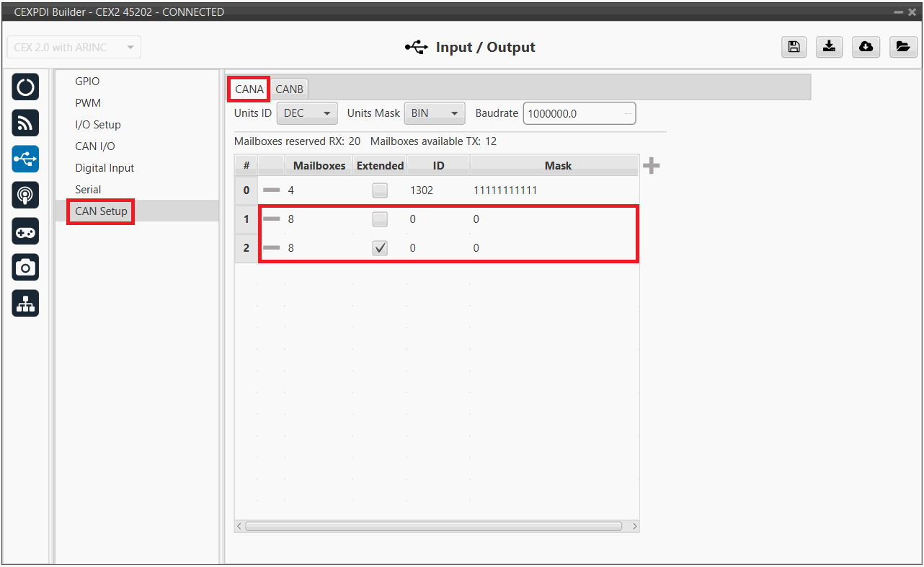
Task: Open the camera sidebar icon
Action: point(25,268)
